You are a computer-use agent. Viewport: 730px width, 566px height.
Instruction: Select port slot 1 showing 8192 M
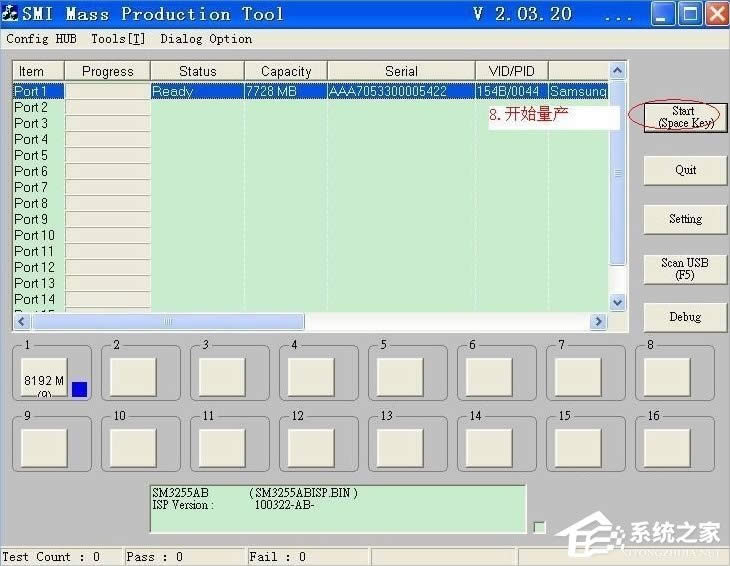point(44,377)
